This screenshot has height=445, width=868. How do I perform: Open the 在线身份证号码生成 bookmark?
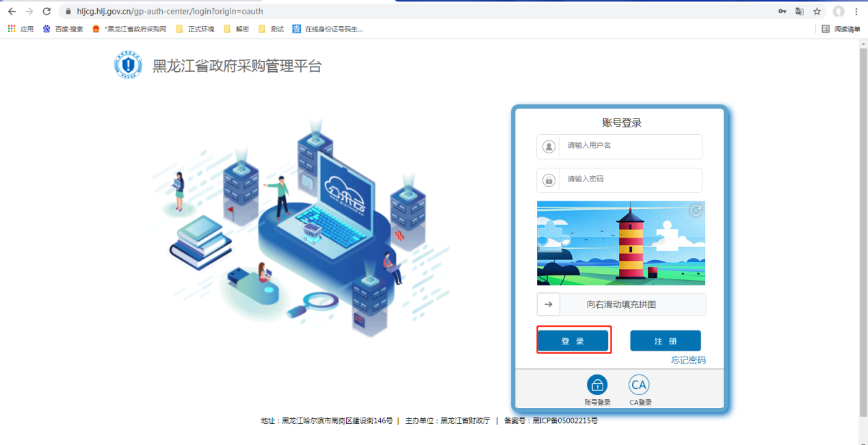pyautogui.click(x=328, y=29)
